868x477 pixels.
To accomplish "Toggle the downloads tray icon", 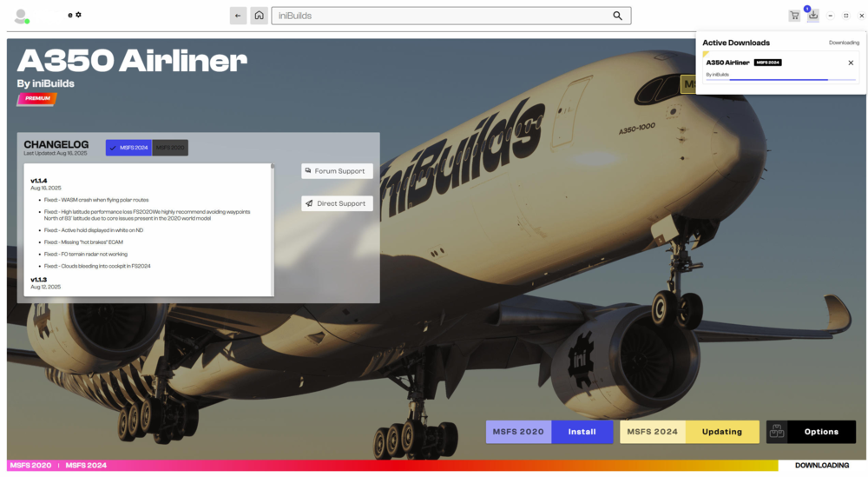I will click(813, 16).
